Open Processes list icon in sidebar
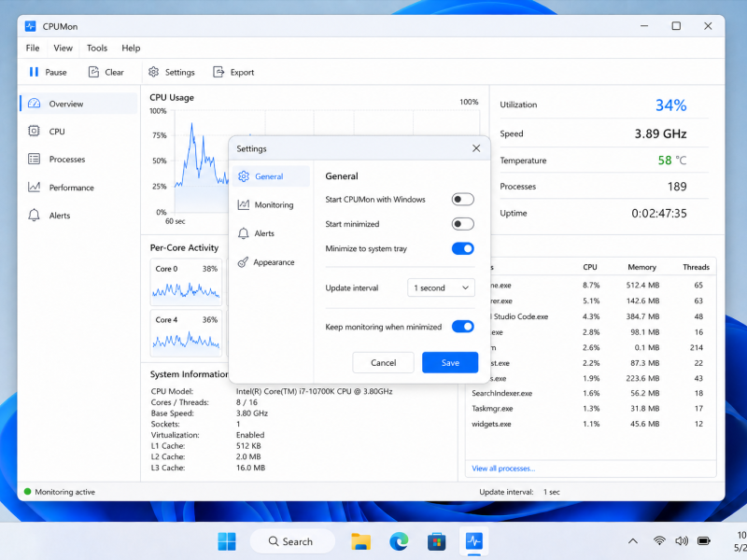The height and width of the screenshot is (560, 747). [x=34, y=159]
